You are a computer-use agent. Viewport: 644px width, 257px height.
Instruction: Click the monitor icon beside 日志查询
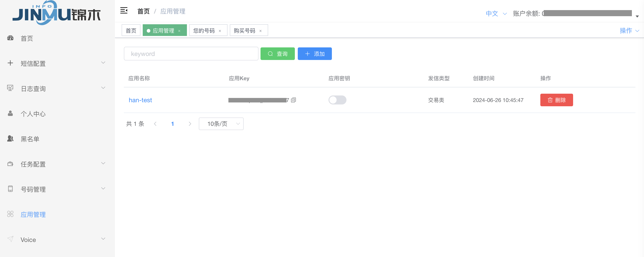tap(10, 88)
